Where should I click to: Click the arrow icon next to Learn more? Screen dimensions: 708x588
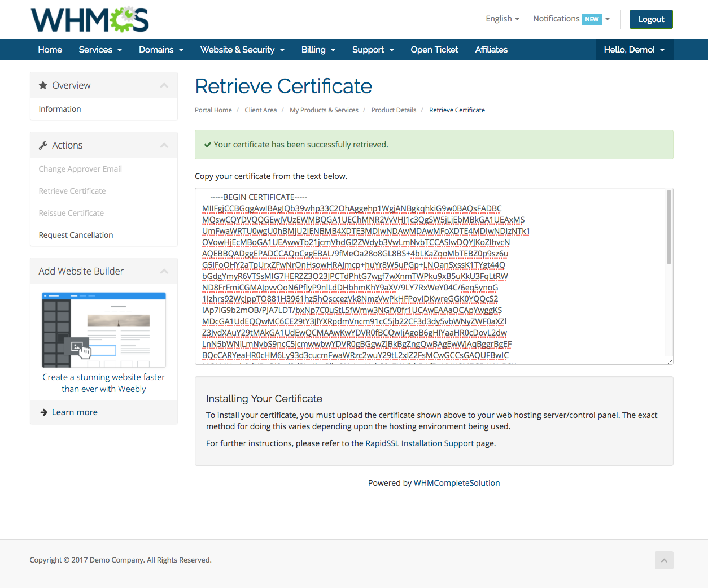pos(44,412)
